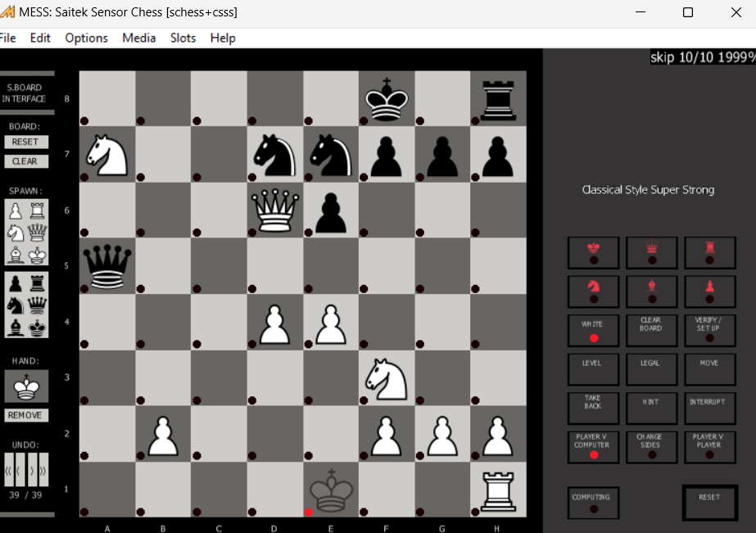The height and width of the screenshot is (533, 756).
Task: Spawn a white bishop piece
Action: 16,254
